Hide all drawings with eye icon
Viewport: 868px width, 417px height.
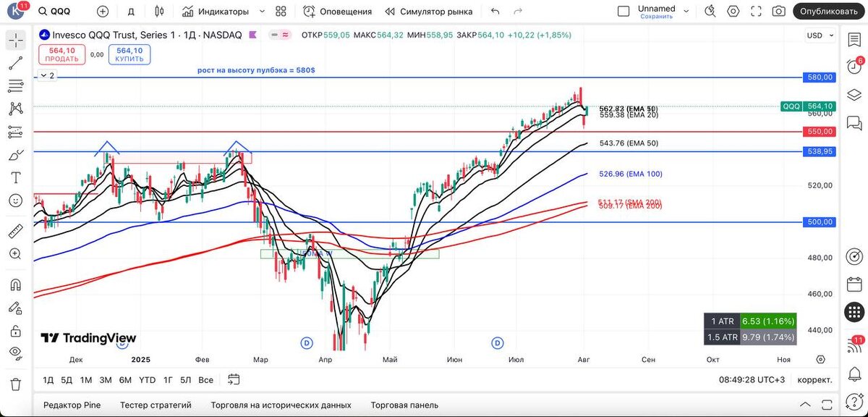point(16,353)
